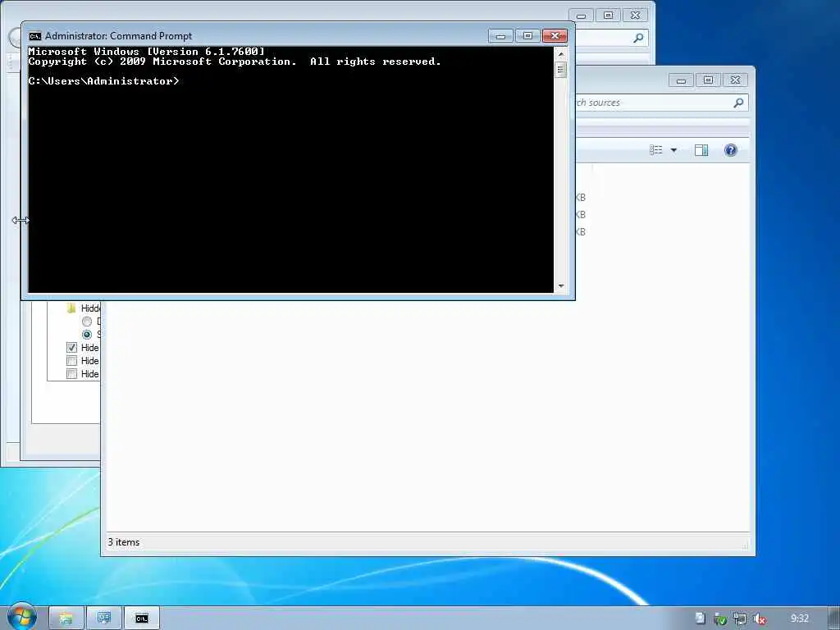
Task: Close the sources Explorer window
Action: [736, 80]
